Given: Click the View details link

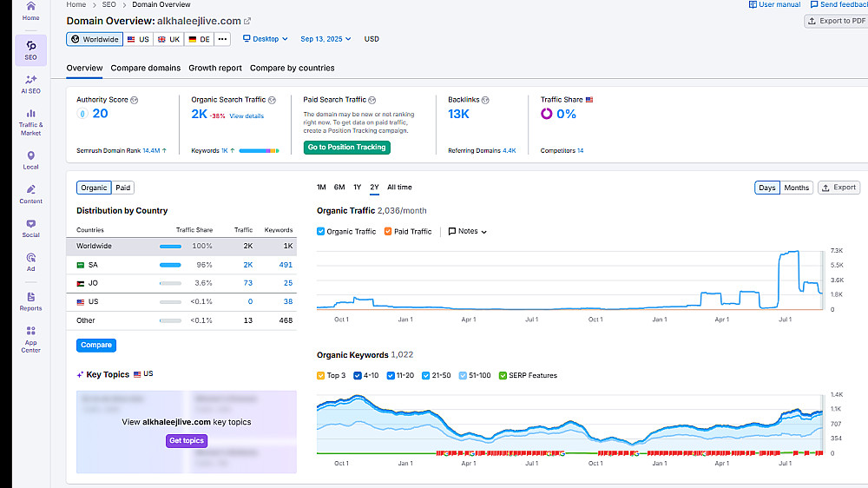Looking at the screenshot, I should tap(247, 116).
